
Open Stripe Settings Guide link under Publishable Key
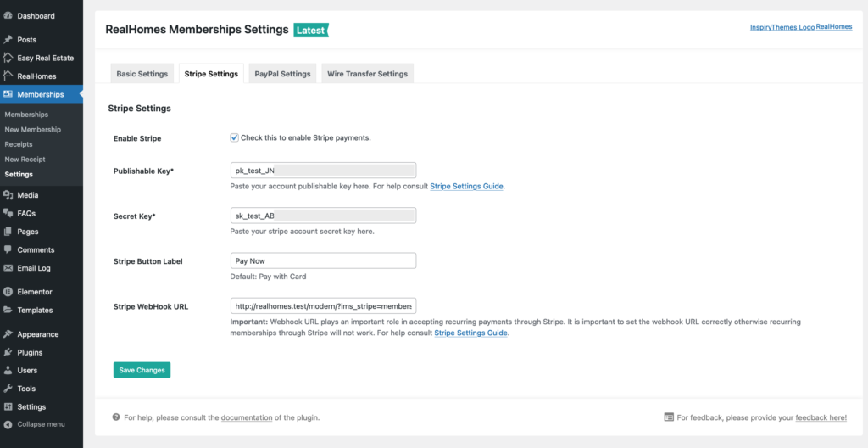tap(467, 187)
